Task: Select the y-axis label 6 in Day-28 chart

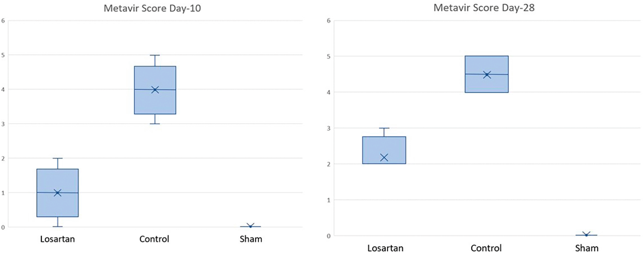Action: point(329,21)
